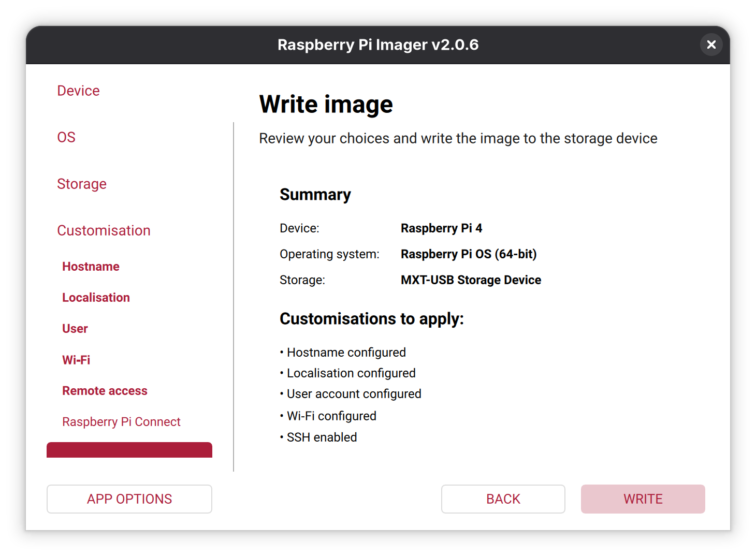Select the Customisation section in sidebar
Screen dimensions: 756x556
[104, 230]
